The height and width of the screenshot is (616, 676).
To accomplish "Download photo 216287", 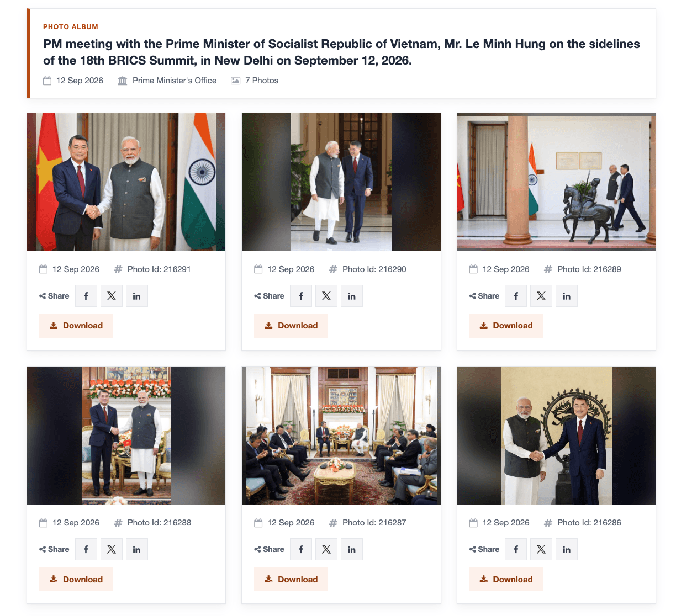I will [x=291, y=579].
